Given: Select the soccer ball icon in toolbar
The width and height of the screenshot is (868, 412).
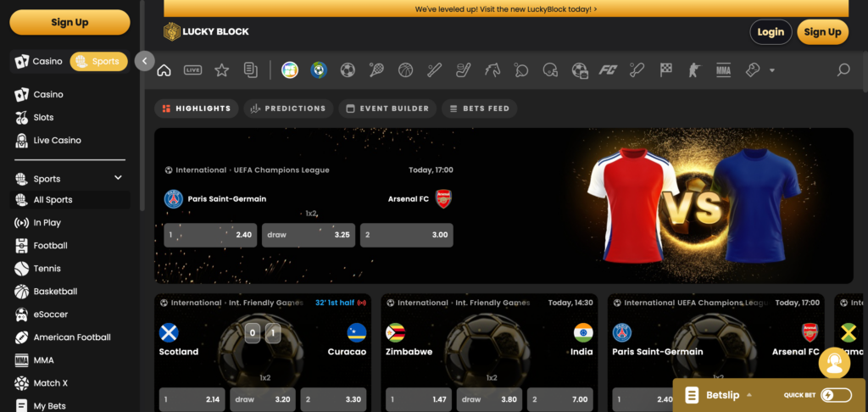Looking at the screenshot, I should click(348, 70).
